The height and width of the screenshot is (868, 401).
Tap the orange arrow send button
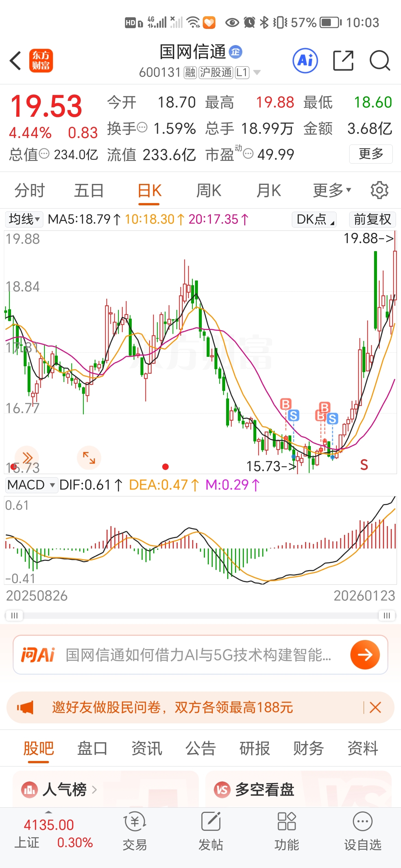365,655
